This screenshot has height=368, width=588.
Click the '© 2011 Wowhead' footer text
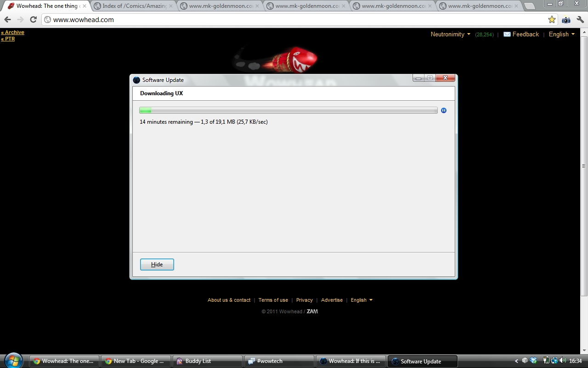click(282, 311)
